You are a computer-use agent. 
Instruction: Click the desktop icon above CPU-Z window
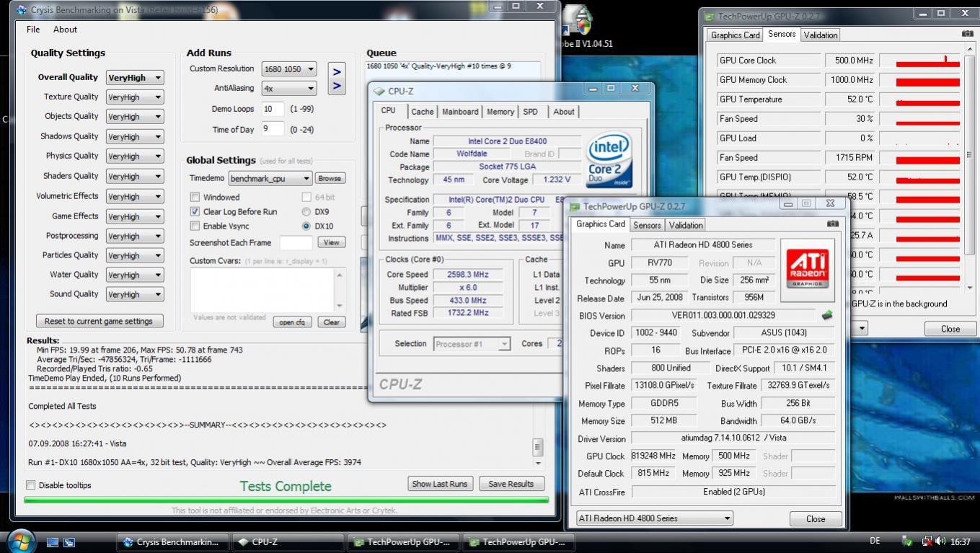tap(580, 21)
